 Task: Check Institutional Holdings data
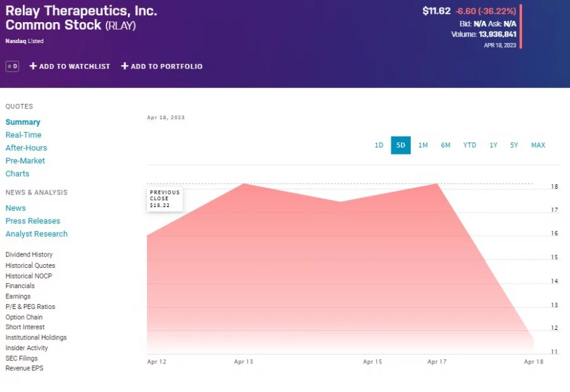point(36,338)
